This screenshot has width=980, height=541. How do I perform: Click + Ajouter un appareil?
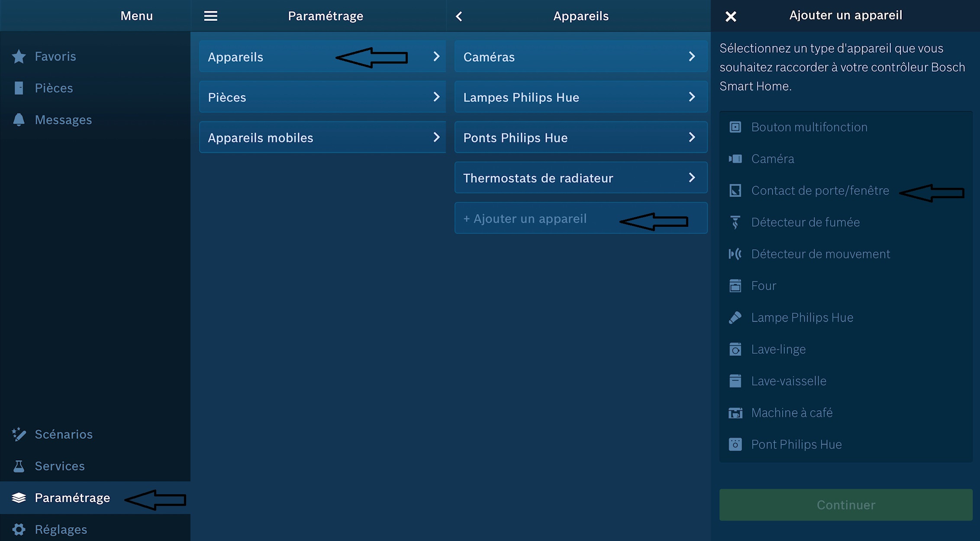[525, 219]
